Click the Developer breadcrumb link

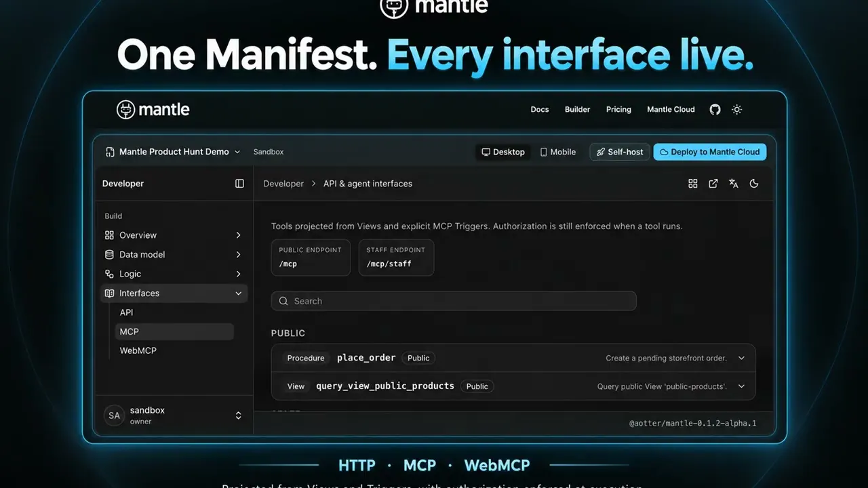283,184
